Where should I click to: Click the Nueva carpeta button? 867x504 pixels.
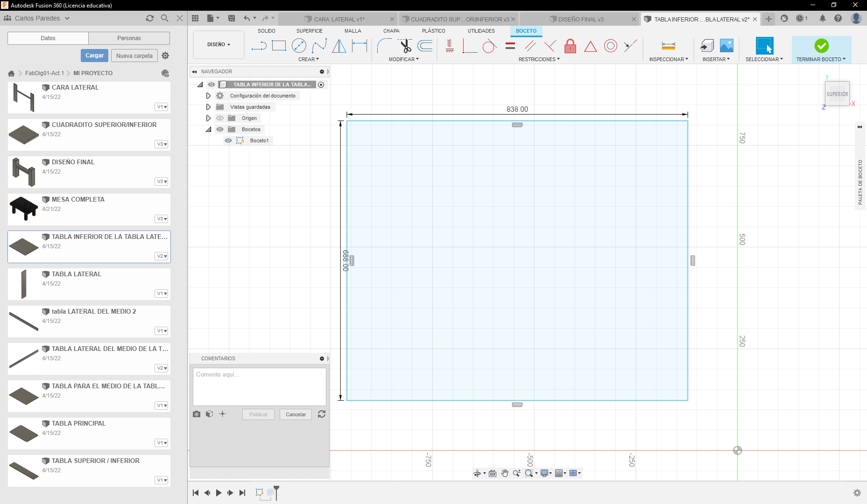[134, 56]
